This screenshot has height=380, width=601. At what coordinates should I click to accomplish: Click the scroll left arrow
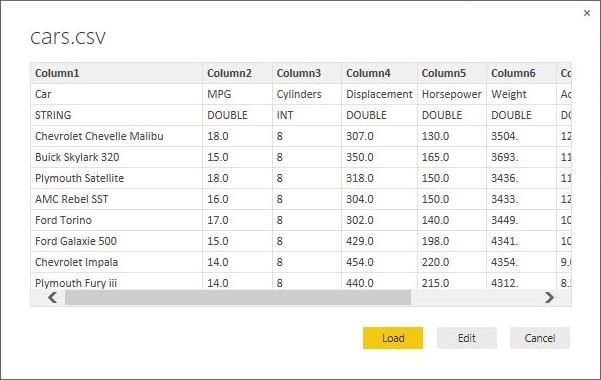(x=53, y=297)
